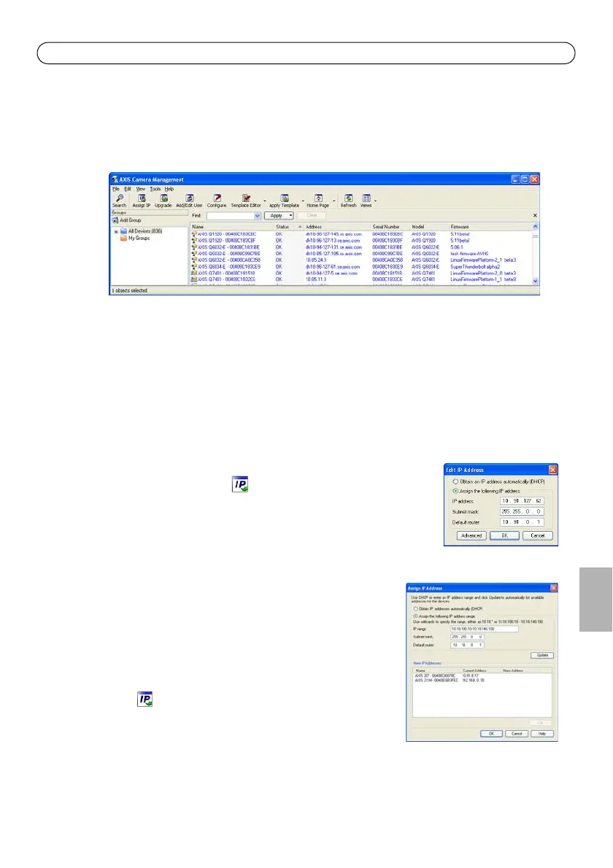The width and height of the screenshot is (613, 868).
Task: Open the Help menu
Action: (169, 190)
